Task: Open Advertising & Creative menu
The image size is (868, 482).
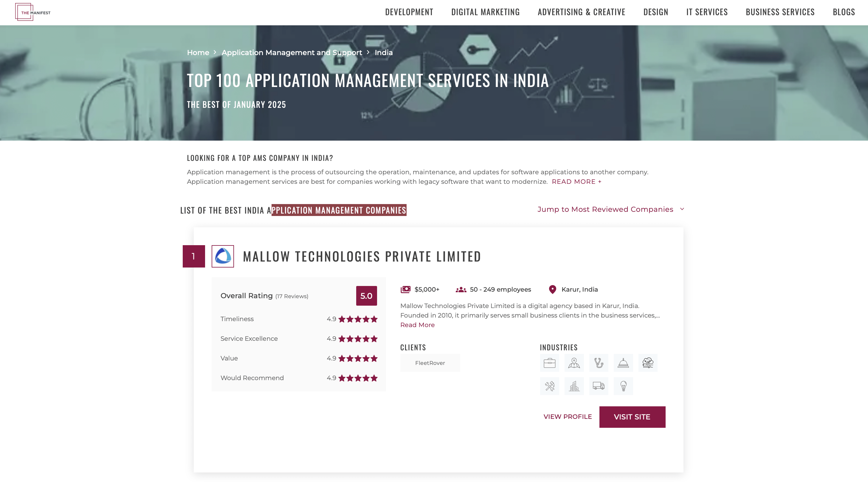Action: [x=581, y=12]
